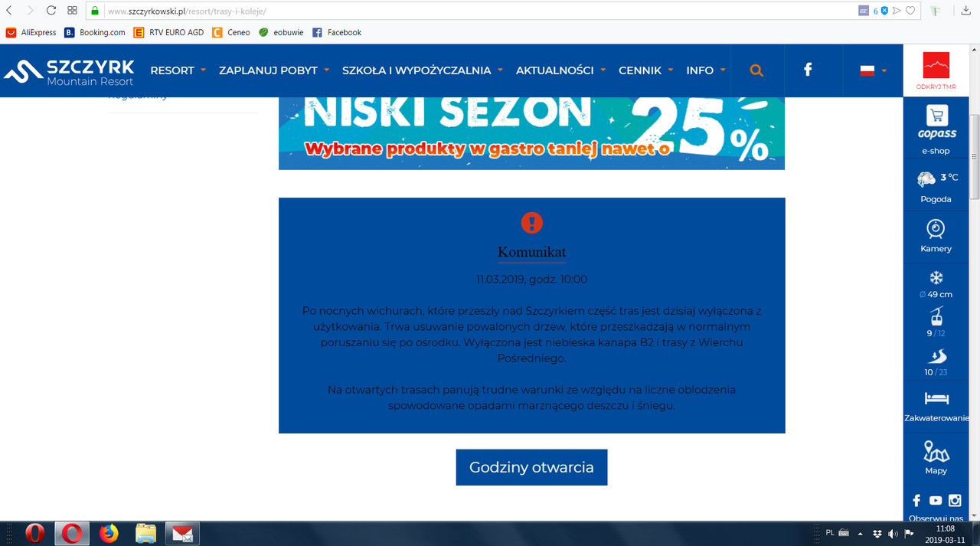This screenshot has height=546, width=980.
Task: Expand the ZAPLANUJ POBYT menu
Action: pos(274,70)
